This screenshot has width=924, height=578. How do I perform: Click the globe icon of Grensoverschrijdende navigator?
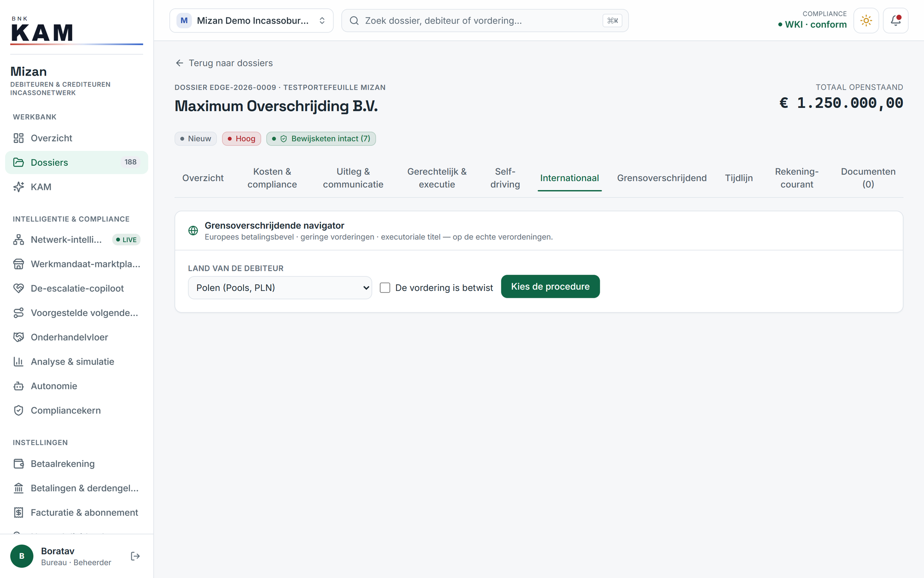click(193, 231)
